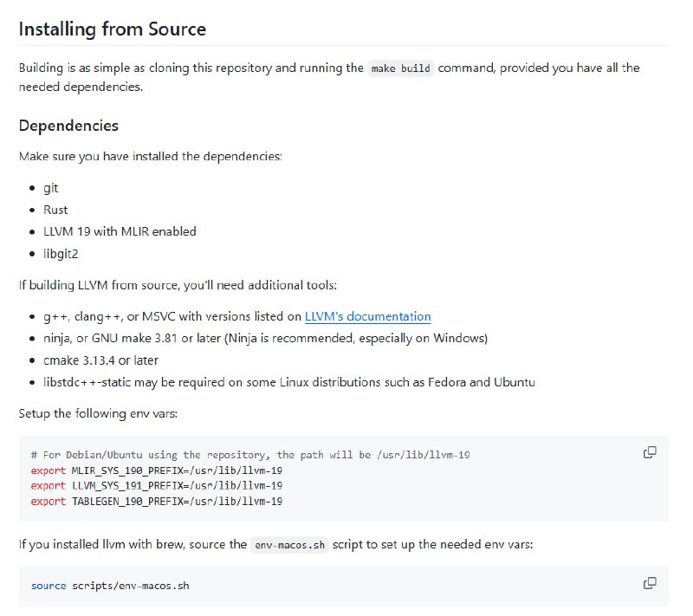The image size is (693, 616).
Task: Click the libstdc++-static list item
Action: click(288, 382)
